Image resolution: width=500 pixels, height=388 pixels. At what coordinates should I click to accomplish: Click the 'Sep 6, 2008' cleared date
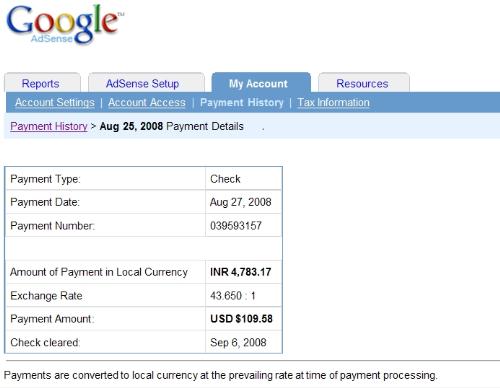point(238,342)
